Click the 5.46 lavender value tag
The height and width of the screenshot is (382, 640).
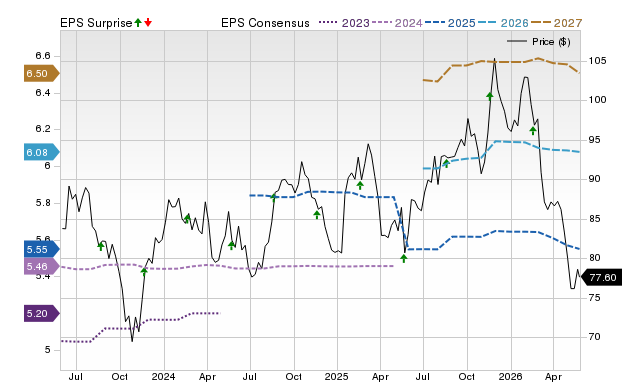coord(42,267)
